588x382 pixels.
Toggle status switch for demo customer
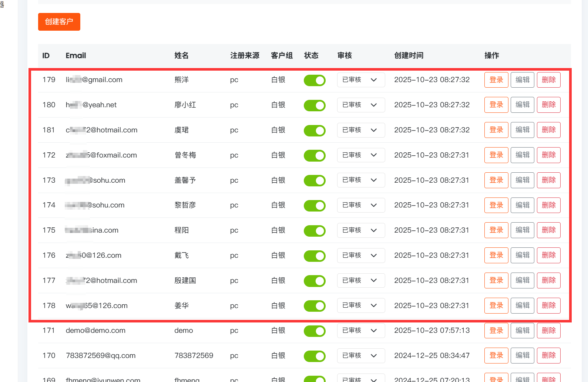click(x=315, y=331)
